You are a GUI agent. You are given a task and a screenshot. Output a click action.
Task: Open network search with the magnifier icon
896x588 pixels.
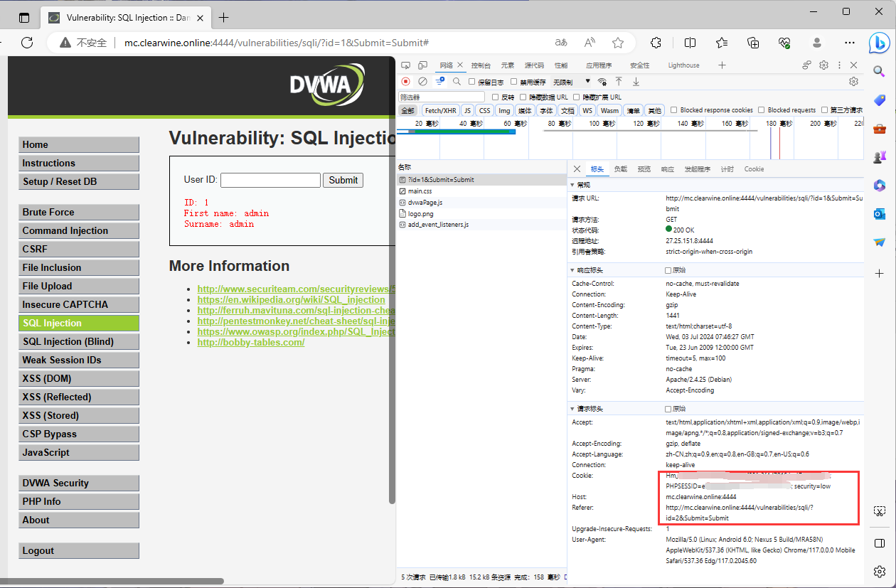457,82
